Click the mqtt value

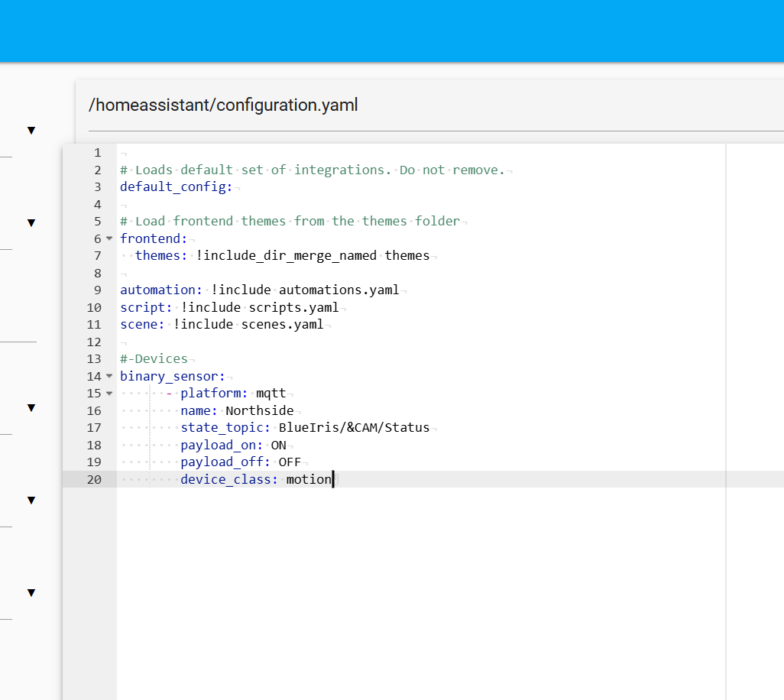[x=271, y=394]
